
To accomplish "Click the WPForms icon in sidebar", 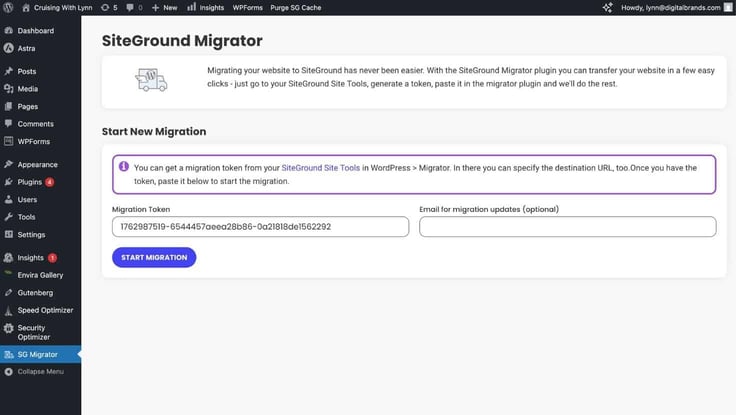I will click(8, 141).
